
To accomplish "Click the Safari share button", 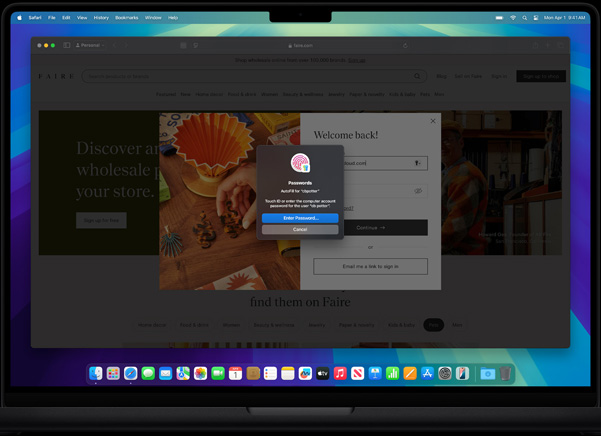I will pos(535,45).
